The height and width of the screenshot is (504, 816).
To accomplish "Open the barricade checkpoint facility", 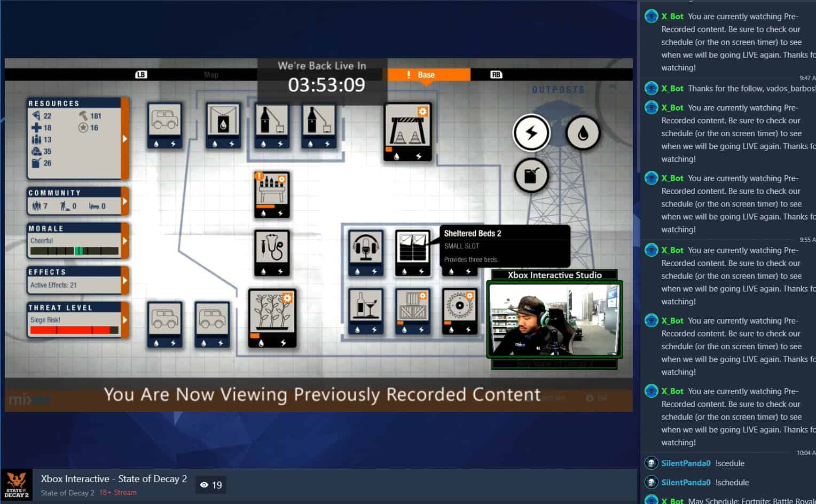I will [x=407, y=133].
